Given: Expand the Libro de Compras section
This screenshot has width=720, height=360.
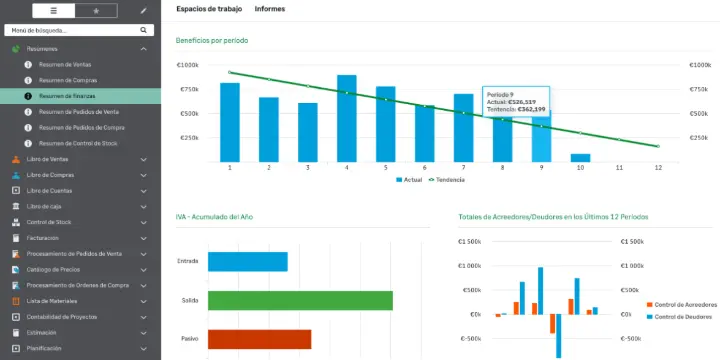Looking at the screenshot, I should [x=143, y=175].
